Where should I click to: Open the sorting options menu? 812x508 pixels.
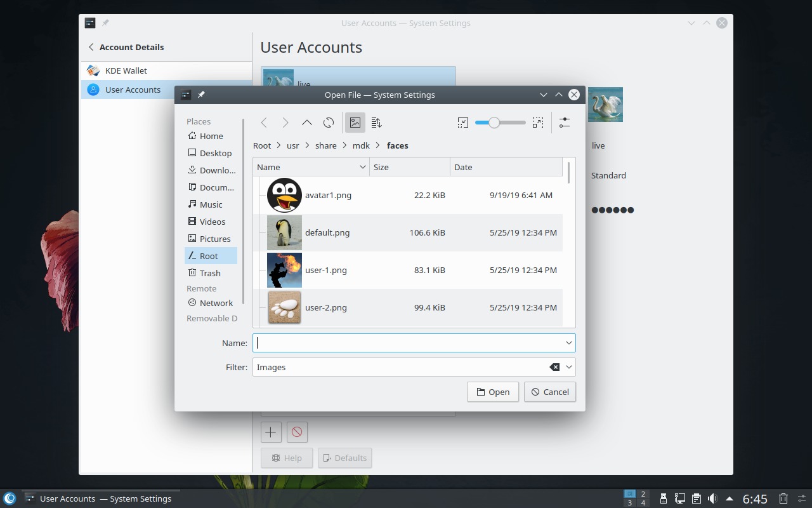(x=376, y=123)
